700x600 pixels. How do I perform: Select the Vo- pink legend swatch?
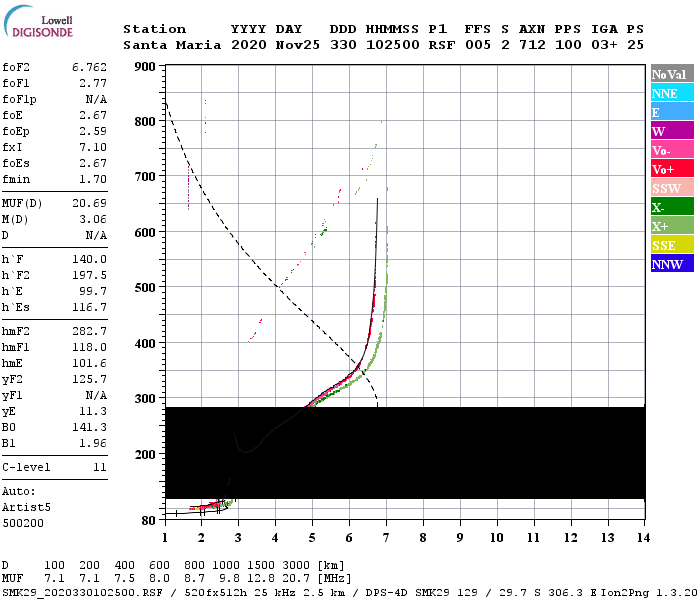[672, 150]
